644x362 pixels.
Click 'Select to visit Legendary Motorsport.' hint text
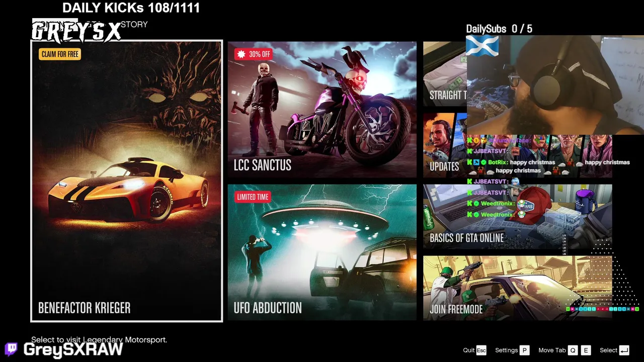[x=99, y=340]
